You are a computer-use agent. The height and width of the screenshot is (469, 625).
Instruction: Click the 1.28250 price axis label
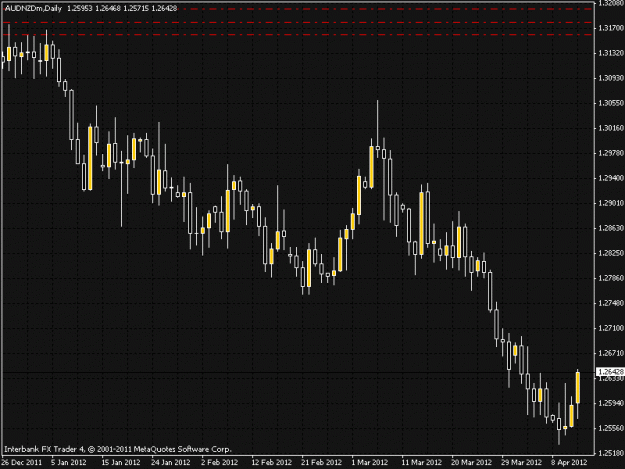[611, 253]
